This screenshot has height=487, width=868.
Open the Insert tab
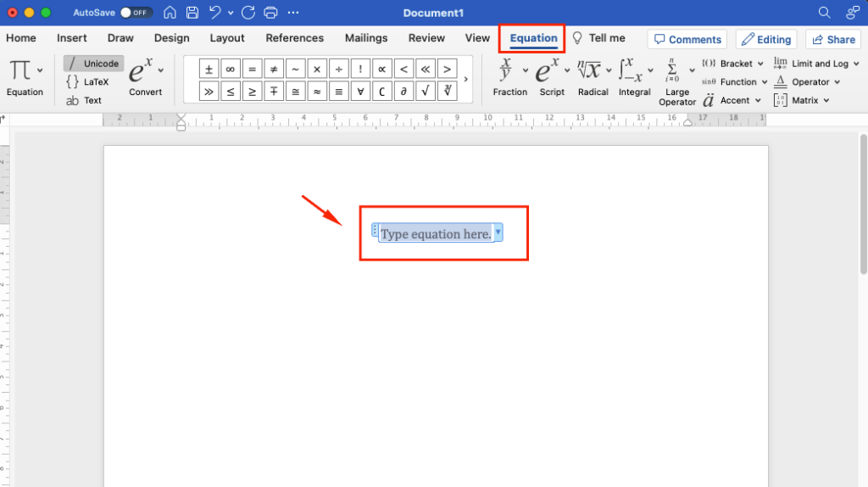[x=72, y=38]
